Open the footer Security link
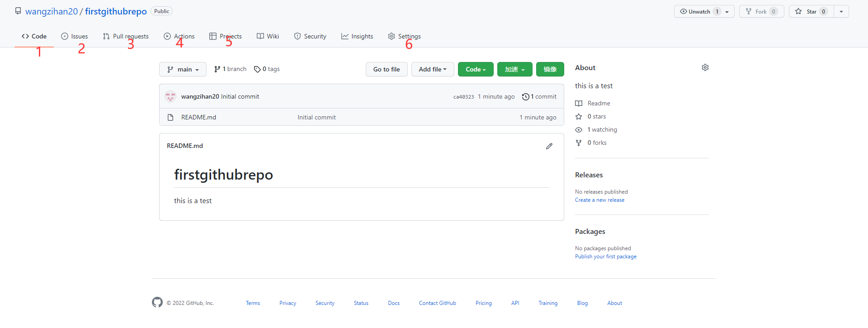The height and width of the screenshot is (328, 868). (325, 303)
